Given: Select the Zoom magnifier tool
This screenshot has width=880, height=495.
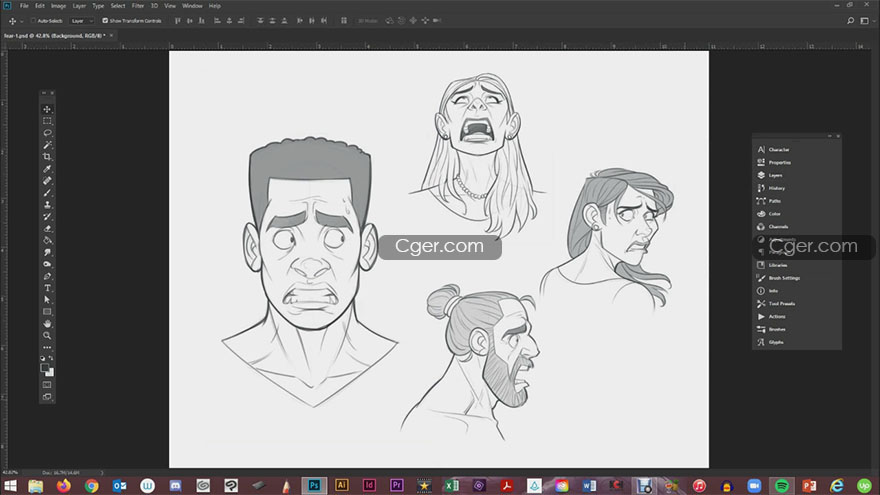Looking at the screenshot, I should (x=47, y=336).
